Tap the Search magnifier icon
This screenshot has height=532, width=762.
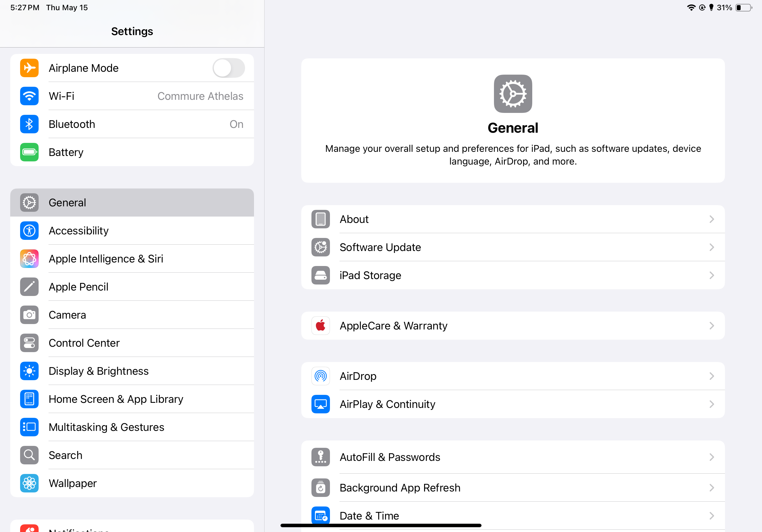(x=29, y=455)
